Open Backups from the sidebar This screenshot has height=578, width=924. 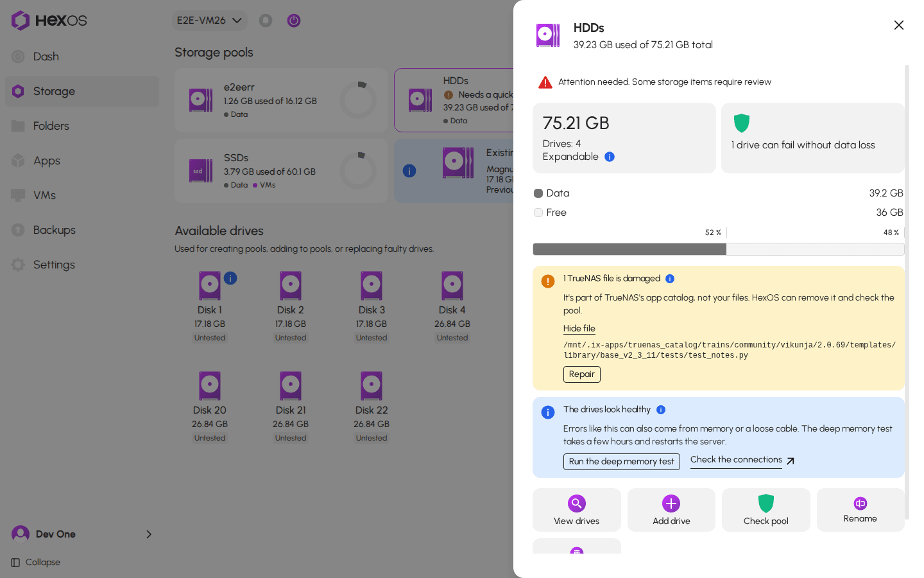pyautogui.click(x=82, y=230)
